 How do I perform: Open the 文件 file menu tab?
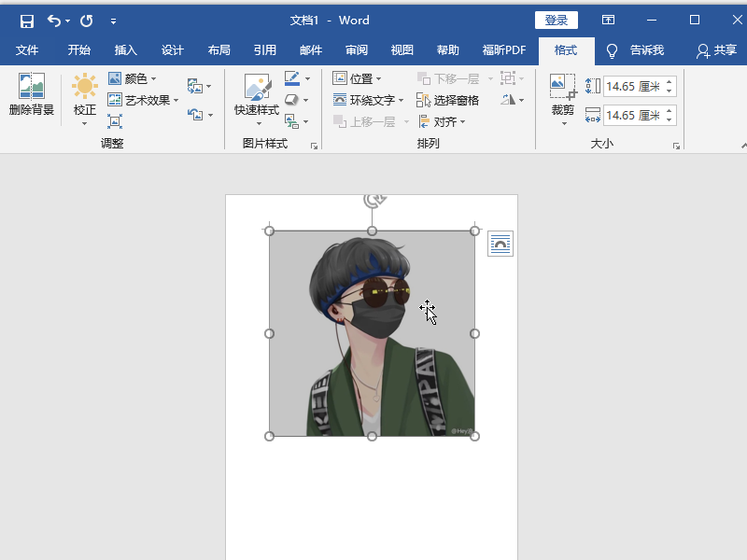pyautogui.click(x=27, y=50)
